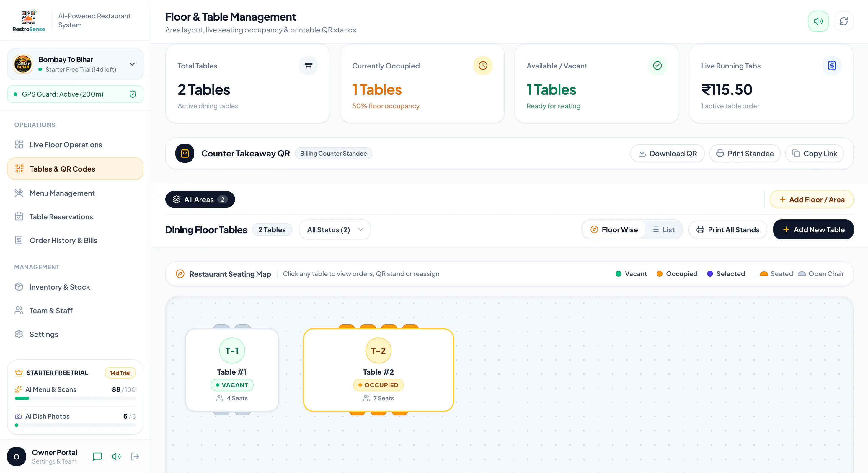Click the T-2 circle badge
Image resolution: width=868 pixels, height=473 pixels.
pos(378,351)
